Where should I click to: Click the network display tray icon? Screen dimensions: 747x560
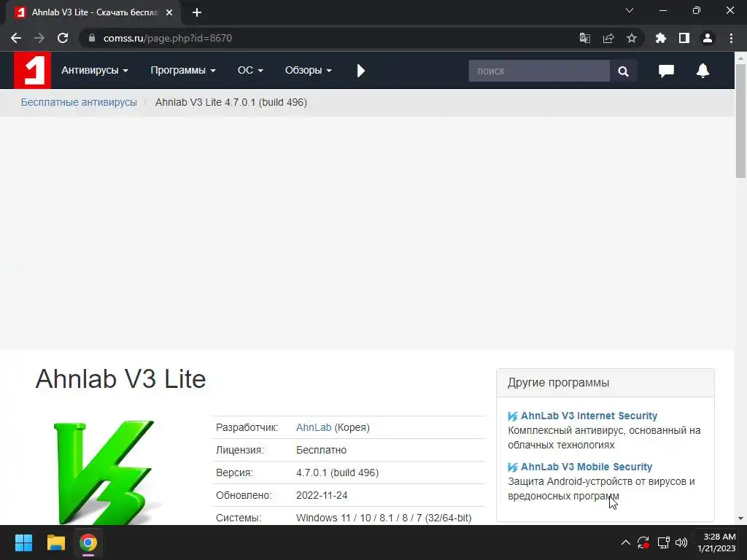click(x=663, y=542)
